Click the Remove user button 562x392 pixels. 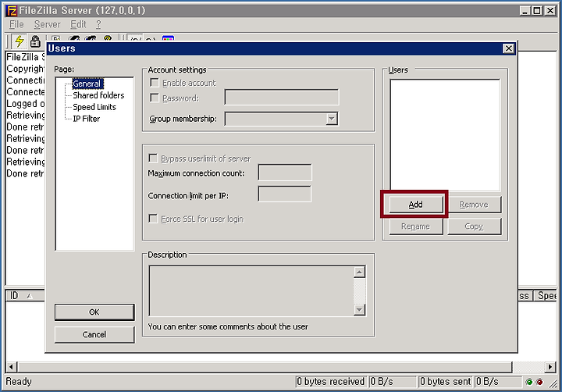474,205
